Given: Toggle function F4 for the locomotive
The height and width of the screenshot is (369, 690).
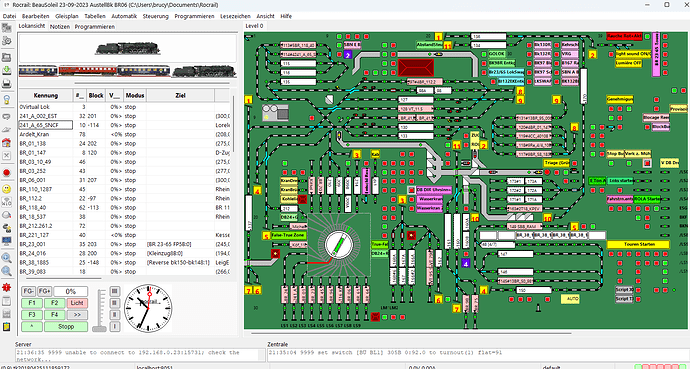Looking at the screenshot, I should [x=55, y=315].
